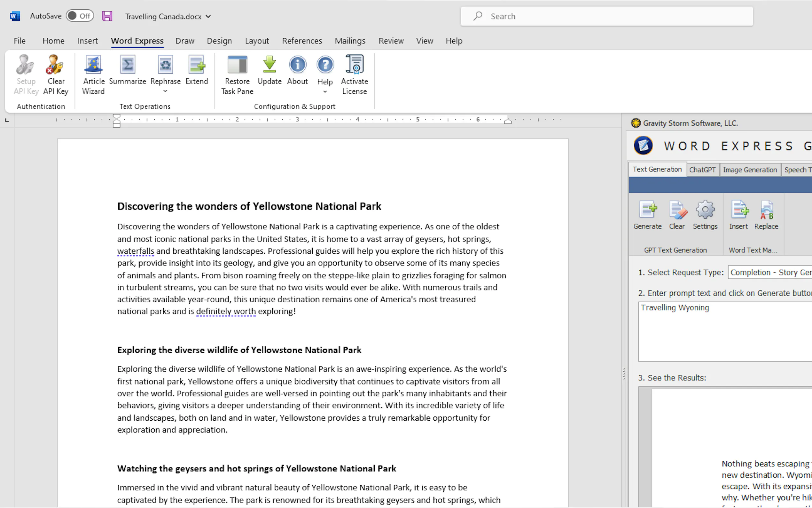Expand the Rephrase dropdown arrow

pos(165,91)
